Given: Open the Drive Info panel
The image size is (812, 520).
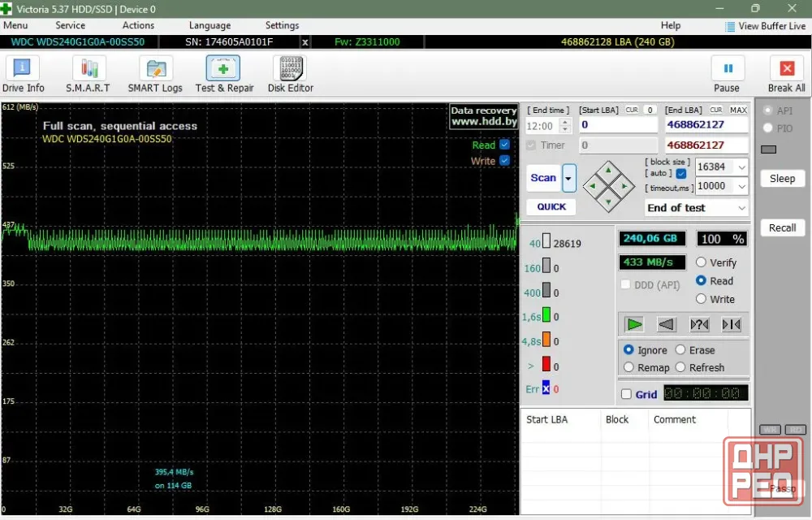Looking at the screenshot, I should point(22,67).
